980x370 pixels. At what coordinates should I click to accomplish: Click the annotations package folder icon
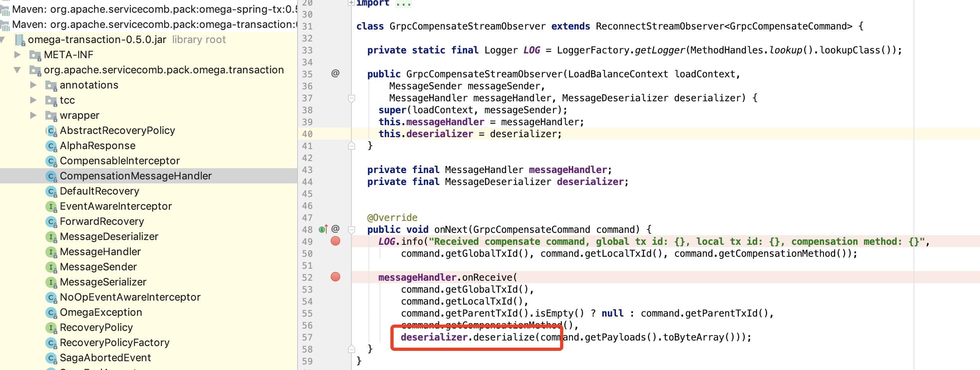(51, 85)
